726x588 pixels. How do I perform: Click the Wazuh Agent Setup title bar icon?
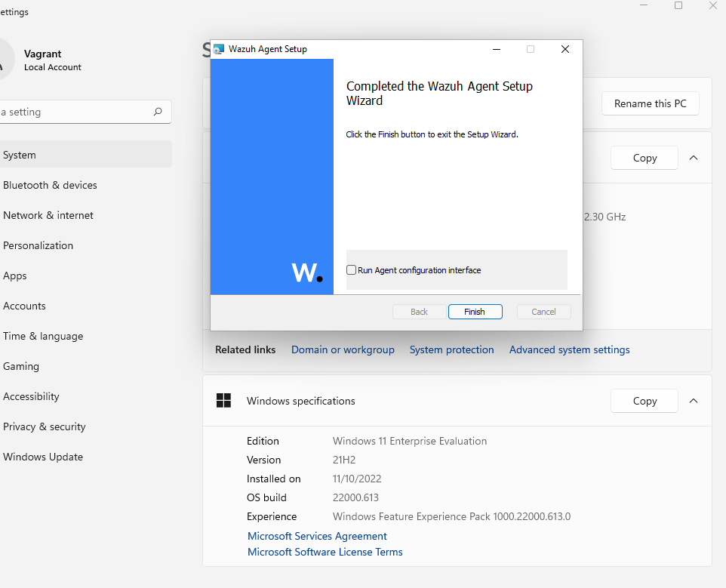pyautogui.click(x=219, y=49)
